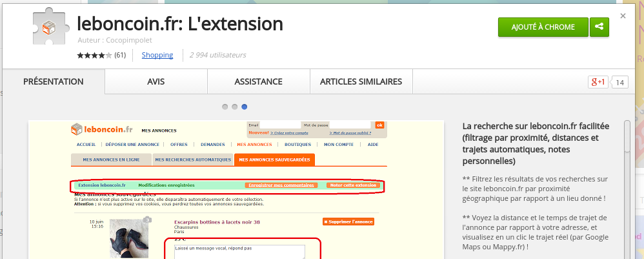Open the Assistance tab
644x259 pixels.
(258, 81)
